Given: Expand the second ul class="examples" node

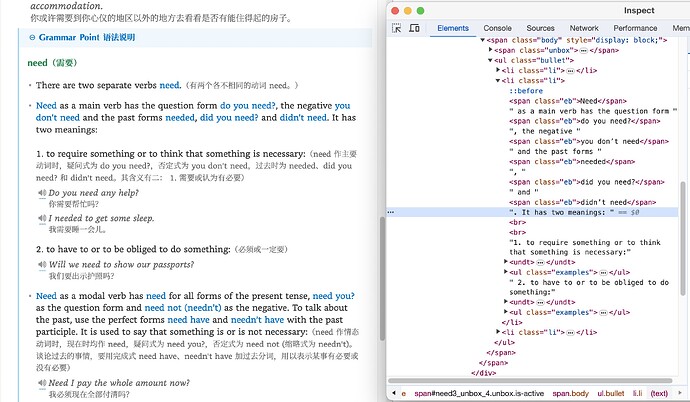Looking at the screenshot, I should click(506, 312).
